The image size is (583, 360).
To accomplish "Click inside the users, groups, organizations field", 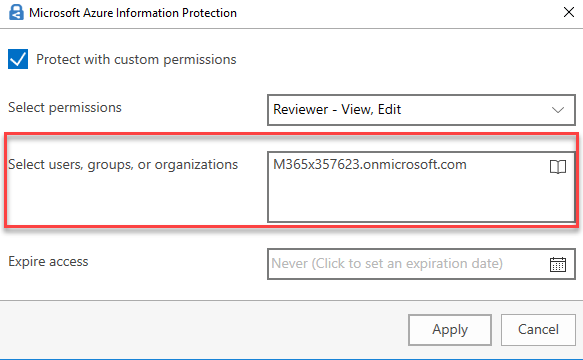I will point(421,187).
